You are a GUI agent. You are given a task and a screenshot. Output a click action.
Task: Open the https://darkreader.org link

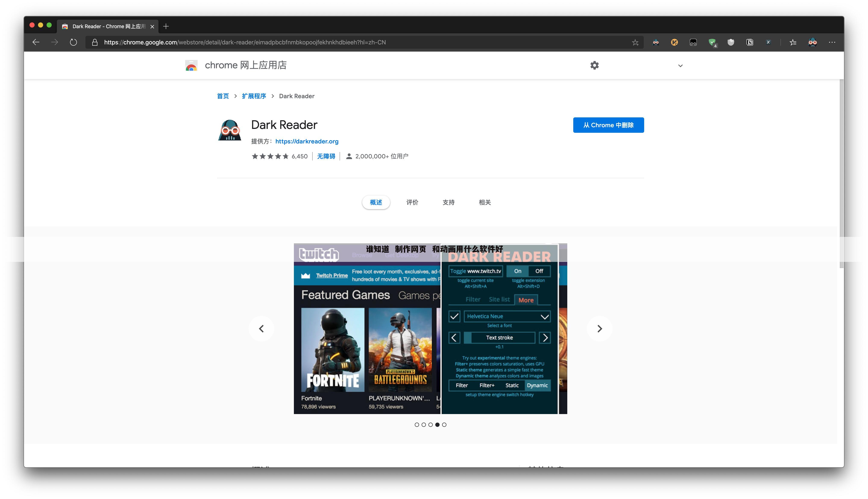pos(306,142)
